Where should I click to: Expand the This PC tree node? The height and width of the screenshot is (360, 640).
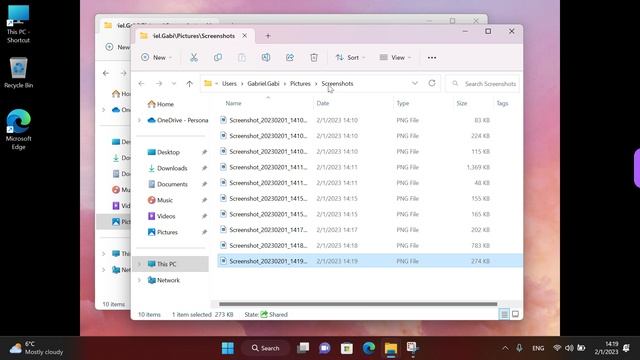coord(139,264)
